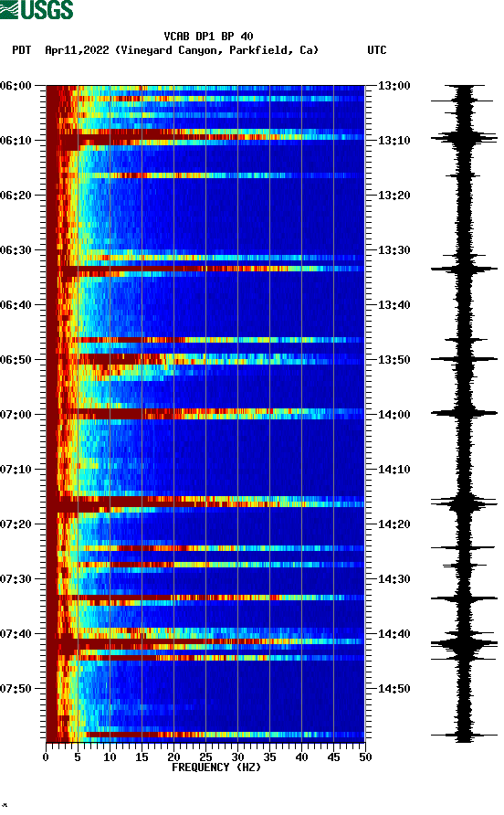Viewport: 504px width, 815px height.
Task: Click the 25 Hz frequency tick label
Action: pos(205,757)
